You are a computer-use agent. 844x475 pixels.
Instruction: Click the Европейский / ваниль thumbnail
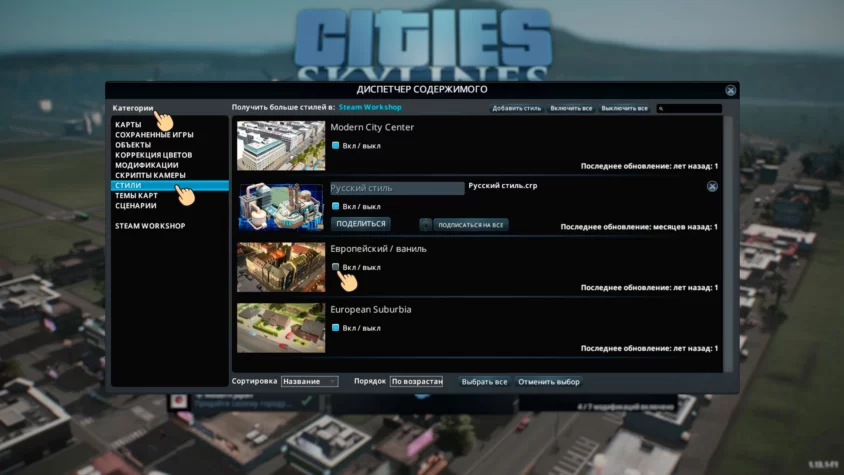(x=281, y=267)
